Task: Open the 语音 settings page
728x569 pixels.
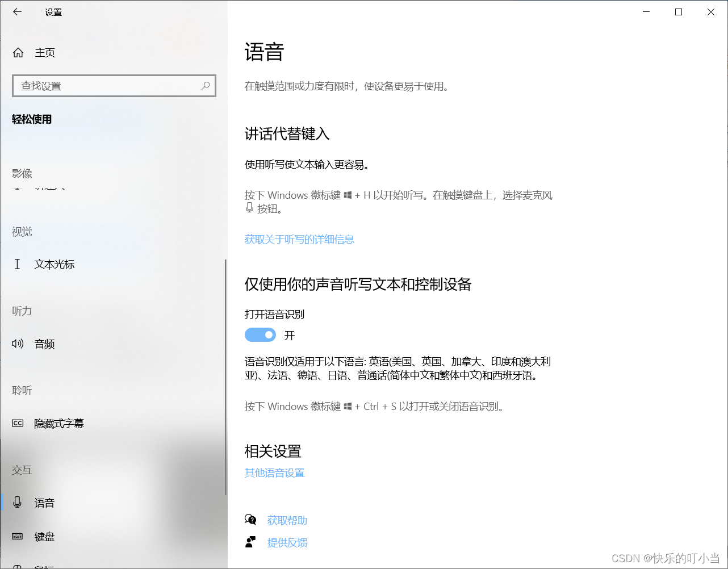Action: click(x=114, y=503)
